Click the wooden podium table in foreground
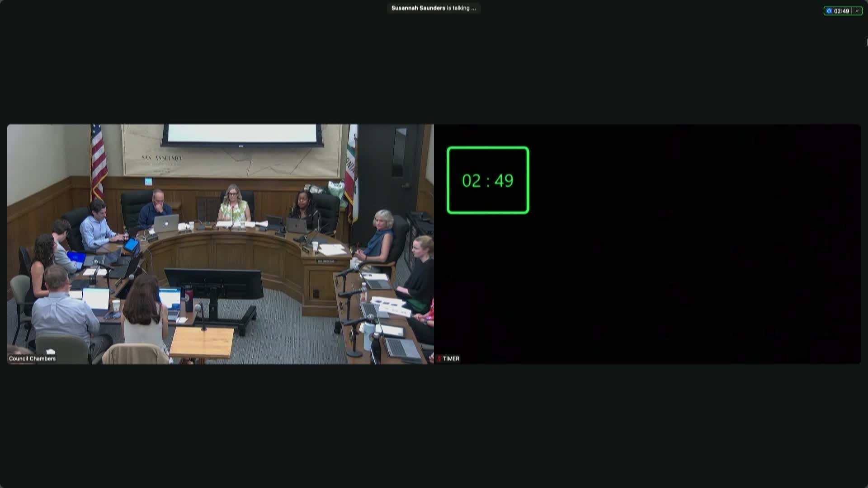The width and height of the screenshot is (868, 488). click(202, 342)
